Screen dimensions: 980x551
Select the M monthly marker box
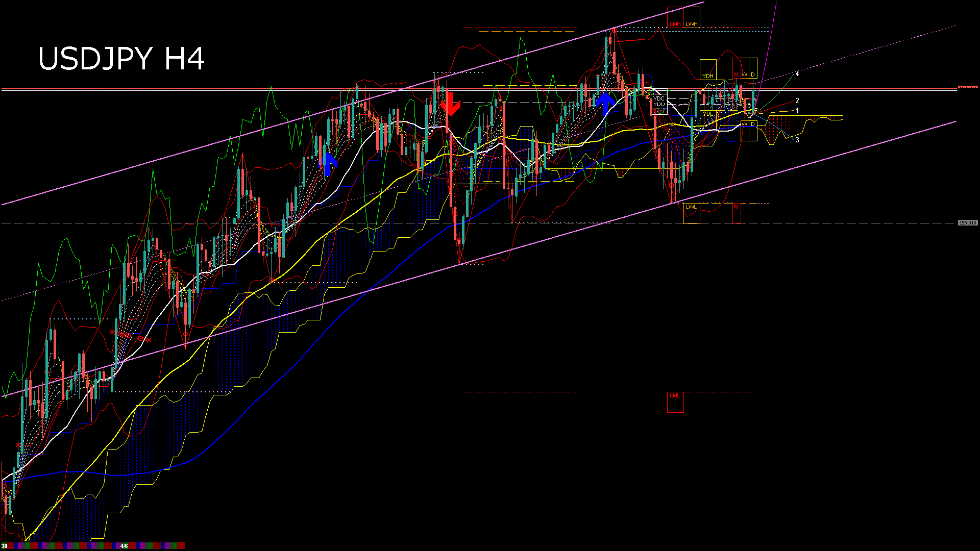(737, 74)
